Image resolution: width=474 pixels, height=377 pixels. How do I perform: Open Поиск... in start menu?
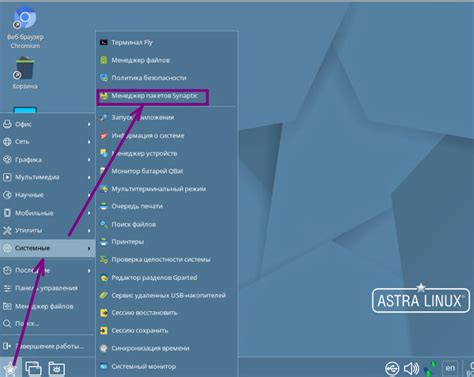pos(47,324)
